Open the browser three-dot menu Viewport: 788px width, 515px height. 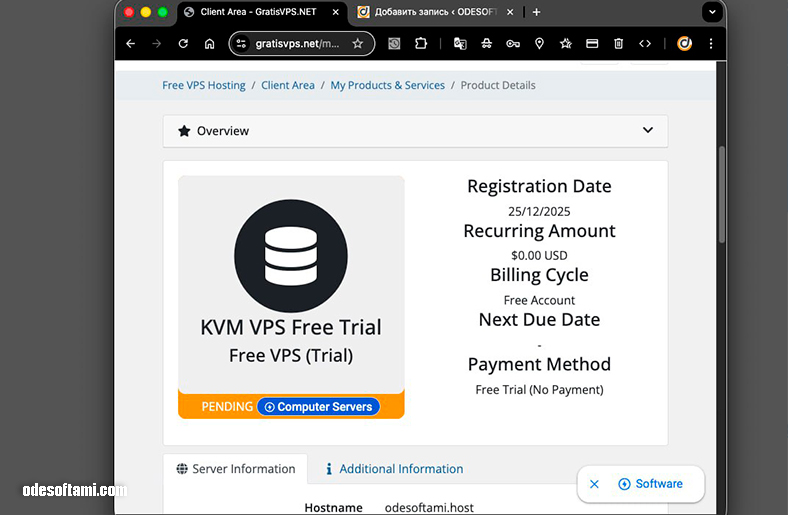[711, 44]
